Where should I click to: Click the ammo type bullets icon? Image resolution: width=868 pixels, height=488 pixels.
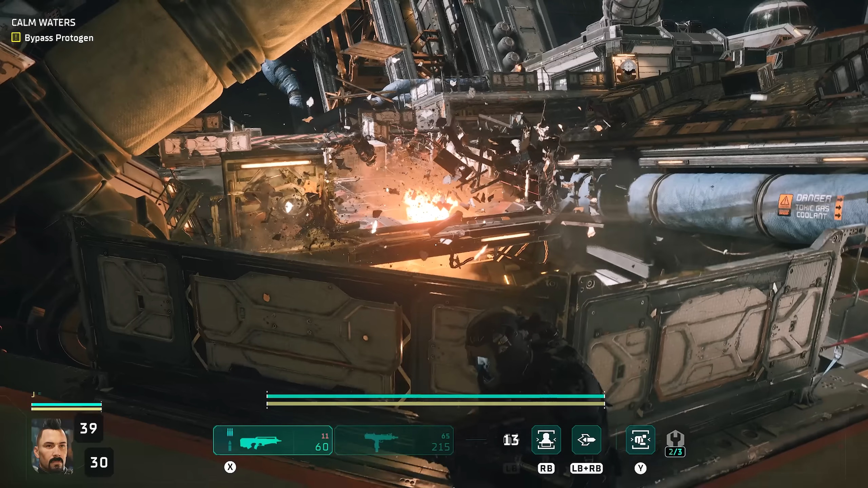[x=230, y=432]
